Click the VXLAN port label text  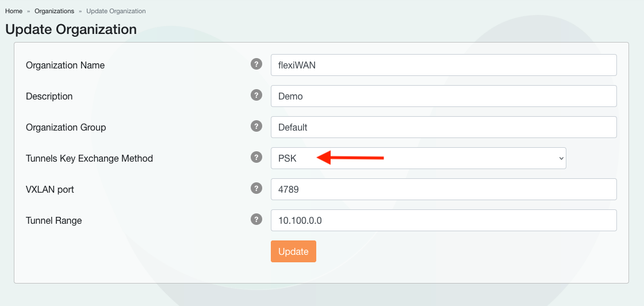coord(50,189)
